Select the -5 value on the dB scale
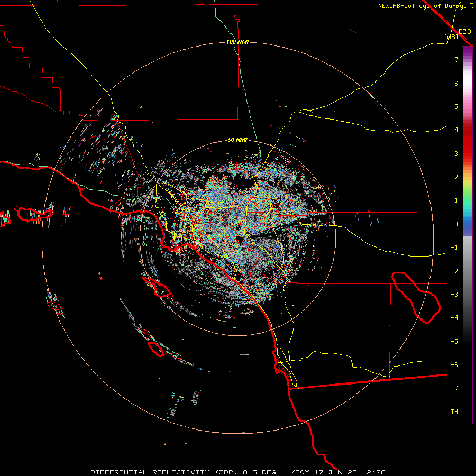 [x=454, y=342]
